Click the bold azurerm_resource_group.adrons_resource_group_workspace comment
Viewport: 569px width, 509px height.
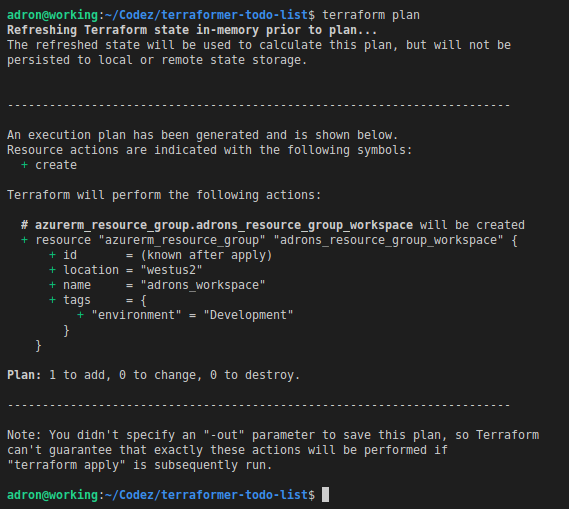[x=224, y=225]
